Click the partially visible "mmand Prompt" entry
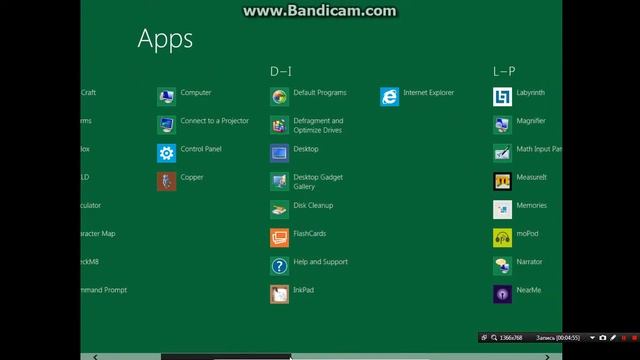Image resolution: width=640 pixels, height=360 pixels. click(x=104, y=290)
